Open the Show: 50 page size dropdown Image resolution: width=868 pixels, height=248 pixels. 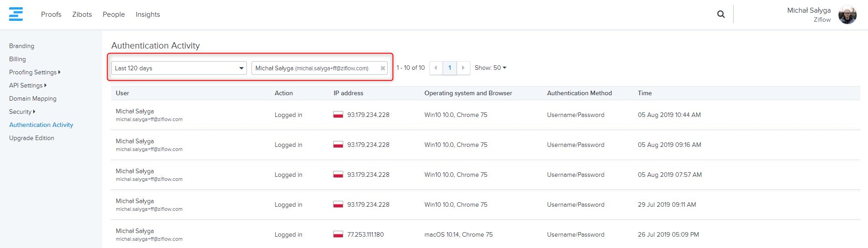tap(490, 68)
